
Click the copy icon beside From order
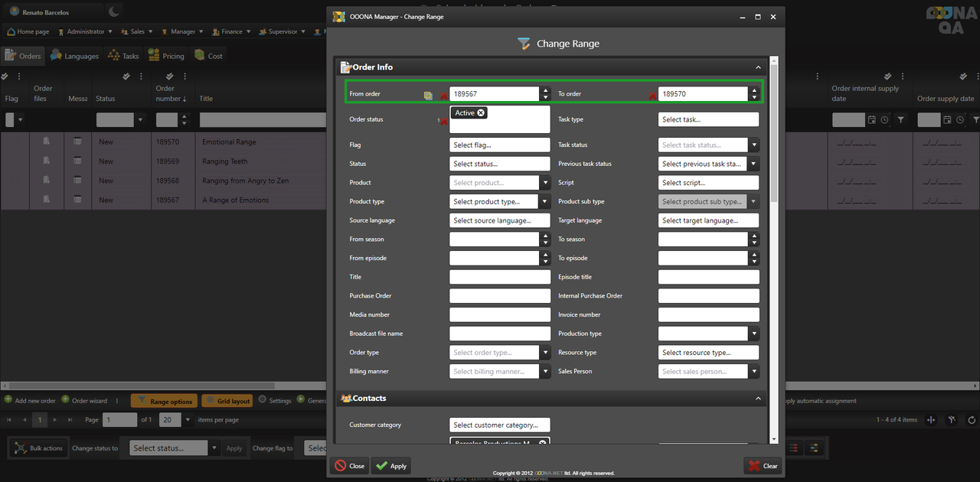(428, 95)
